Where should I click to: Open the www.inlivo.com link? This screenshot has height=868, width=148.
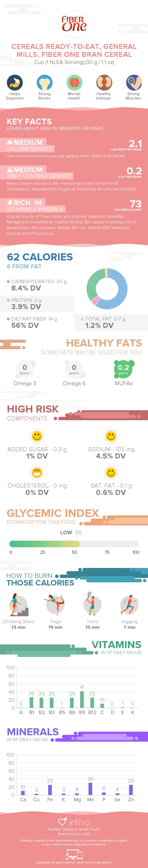(74, 834)
